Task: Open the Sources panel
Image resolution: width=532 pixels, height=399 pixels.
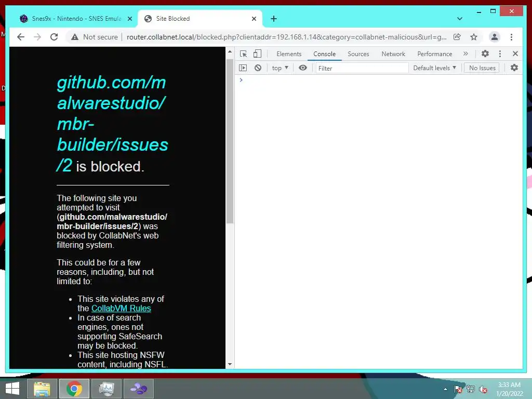Action: click(358, 54)
